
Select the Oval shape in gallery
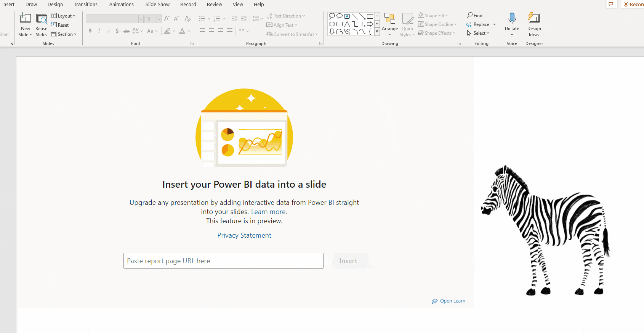pyautogui.click(x=332, y=24)
